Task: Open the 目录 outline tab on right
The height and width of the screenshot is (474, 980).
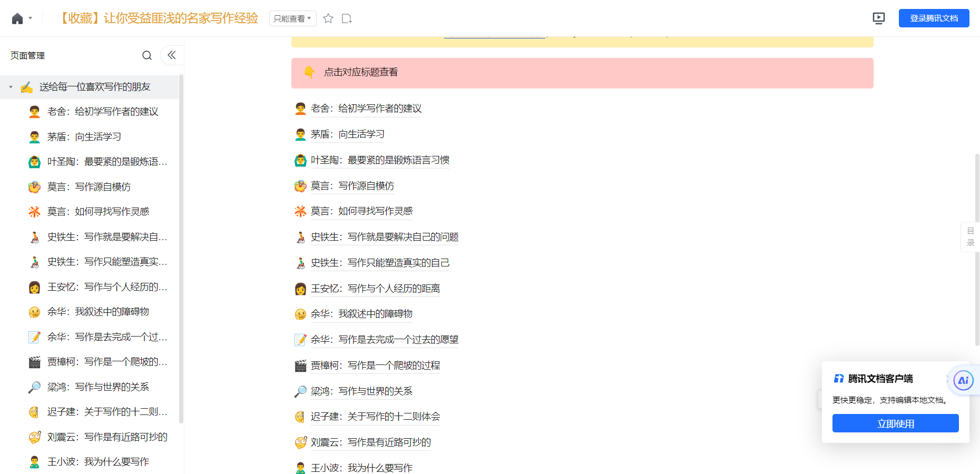Action: pos(971,237)
